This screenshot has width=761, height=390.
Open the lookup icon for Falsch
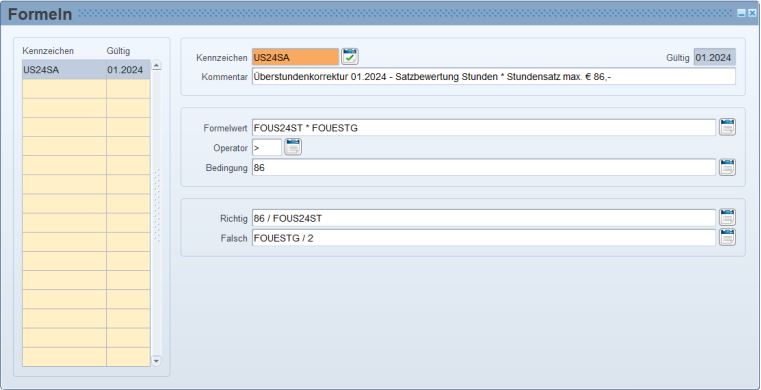727,238
